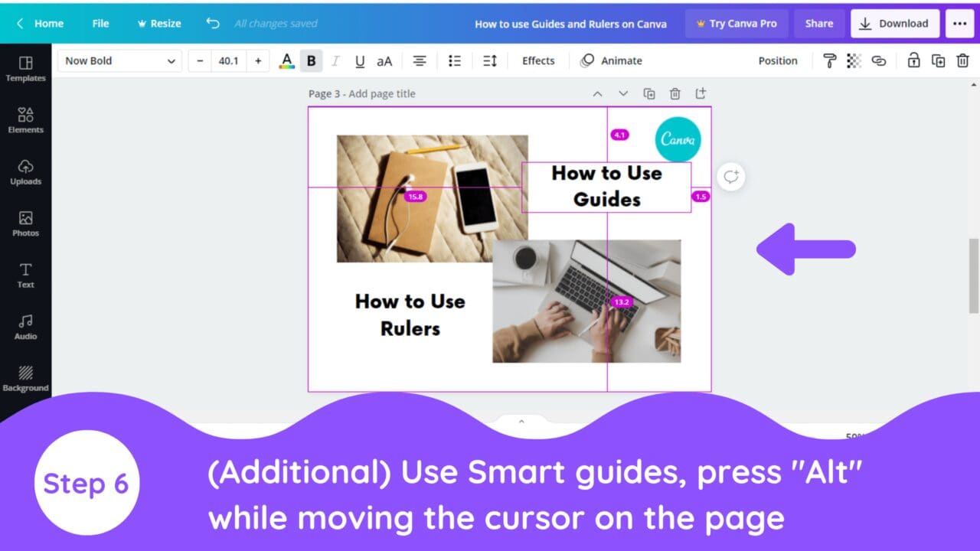Open transparency settings
The image size is (980, 551).
coord(854,60)
